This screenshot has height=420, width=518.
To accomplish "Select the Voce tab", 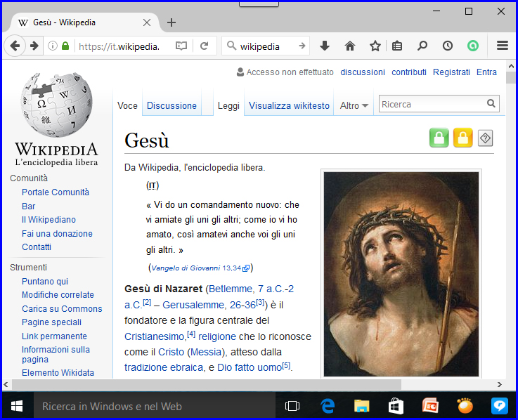I will click(x=127, y=105).
